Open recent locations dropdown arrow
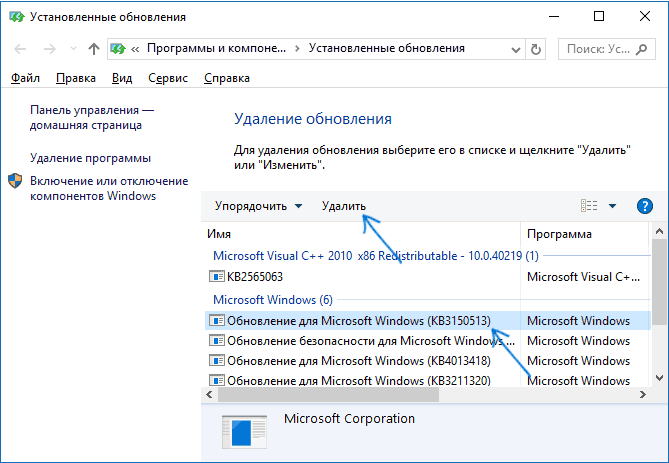 click(73, 49)
